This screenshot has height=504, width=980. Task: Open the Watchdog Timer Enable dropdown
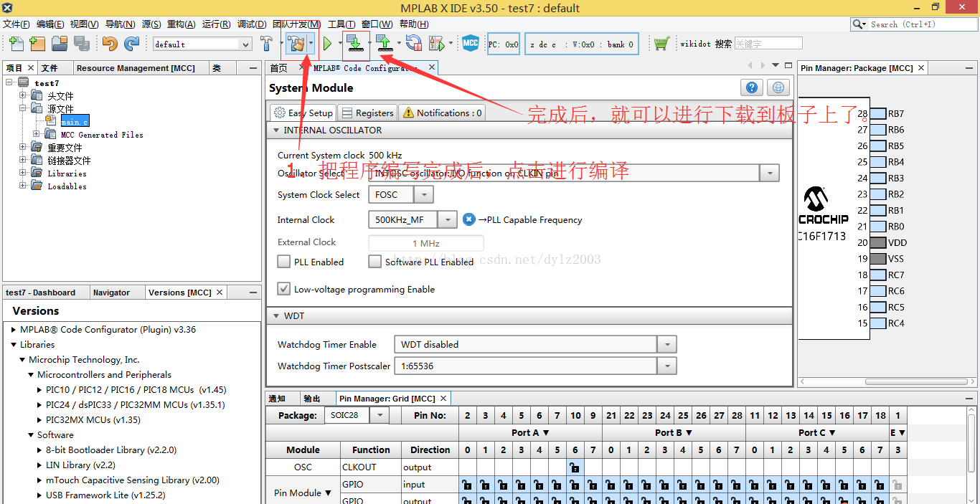point(667,345)
